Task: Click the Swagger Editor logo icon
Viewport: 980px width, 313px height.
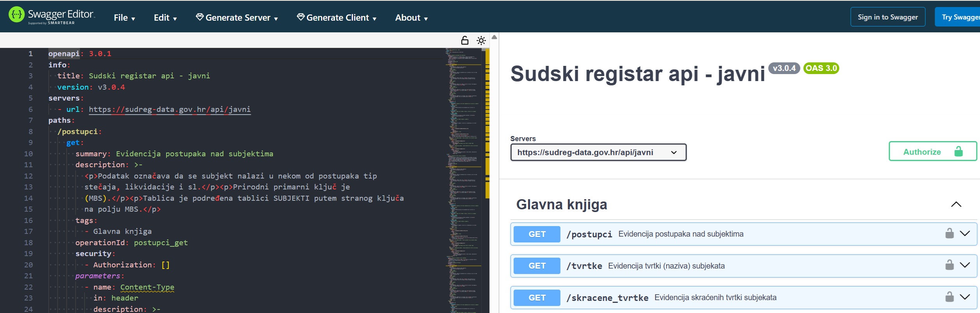Action: pyautogui.click(x=16, y=15)
